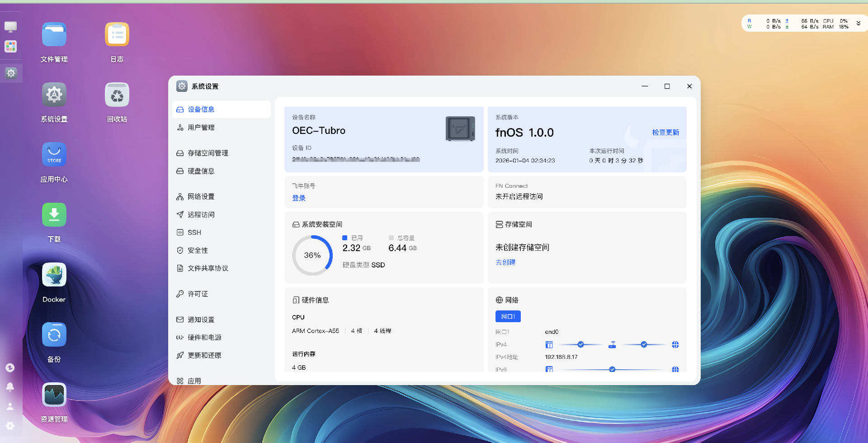Select the 网口1 network port tab

[x=508, y=316]
